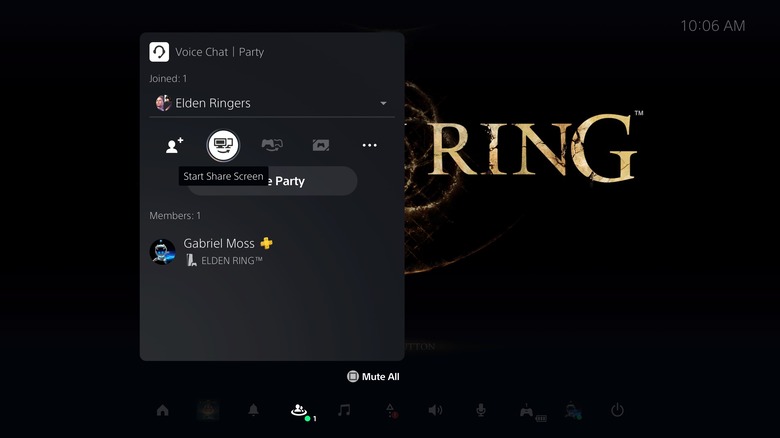780x438 pixels.
Task: Open the Sound speaker settings
Action: tap(435, 410)
